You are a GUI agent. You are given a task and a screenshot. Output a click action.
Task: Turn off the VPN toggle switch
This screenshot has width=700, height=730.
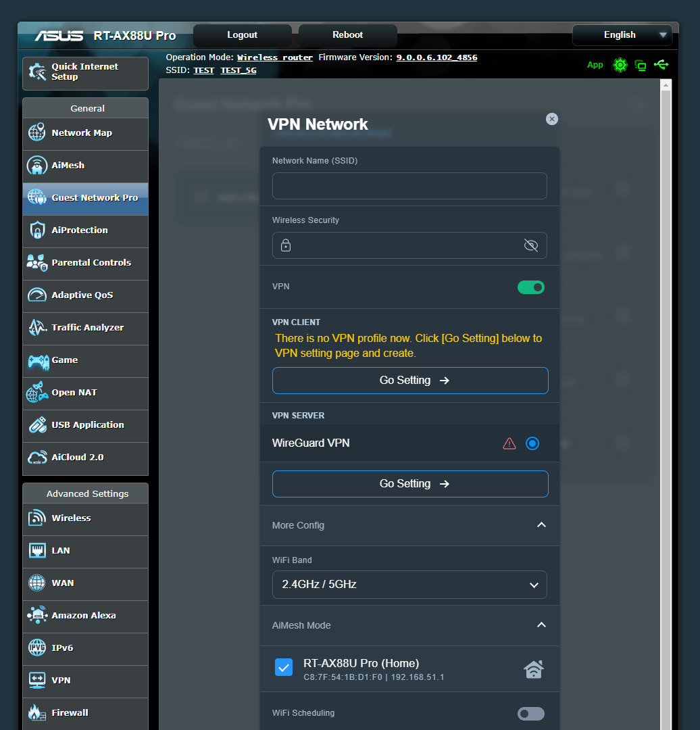530,287
